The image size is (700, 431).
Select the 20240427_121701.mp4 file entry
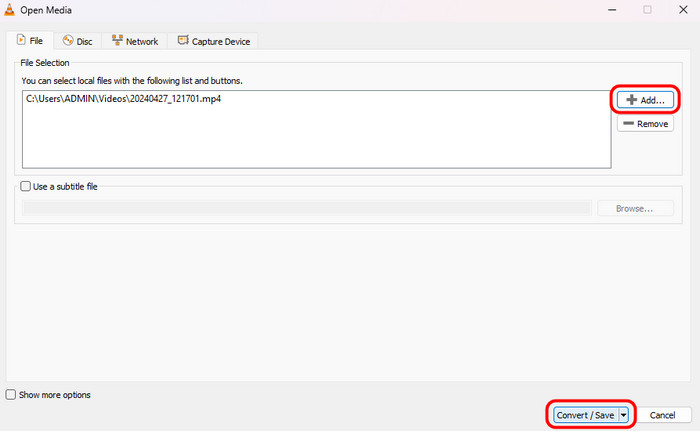click(x=123, y=99)
